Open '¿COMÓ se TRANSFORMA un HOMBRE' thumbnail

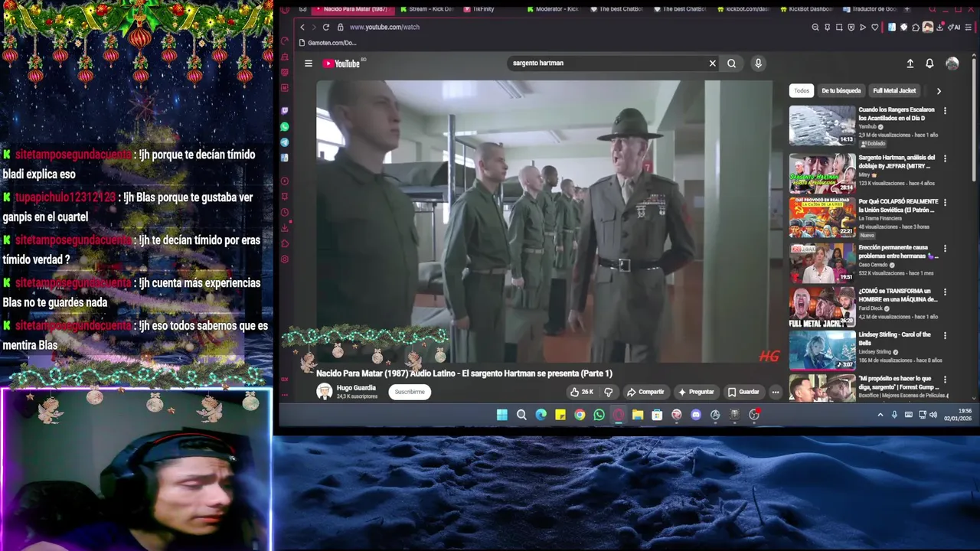coord(822,307)
